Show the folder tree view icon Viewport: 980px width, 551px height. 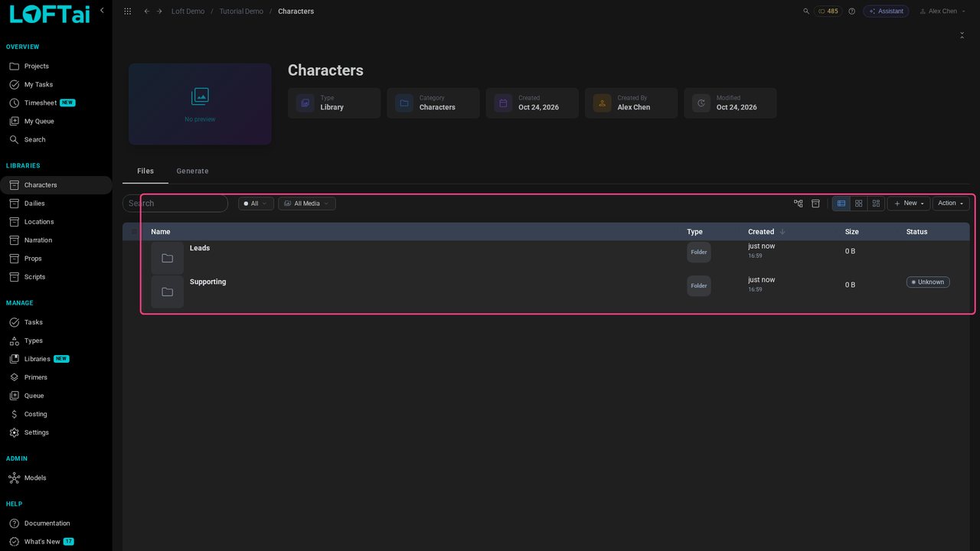[x=799, y=204]
